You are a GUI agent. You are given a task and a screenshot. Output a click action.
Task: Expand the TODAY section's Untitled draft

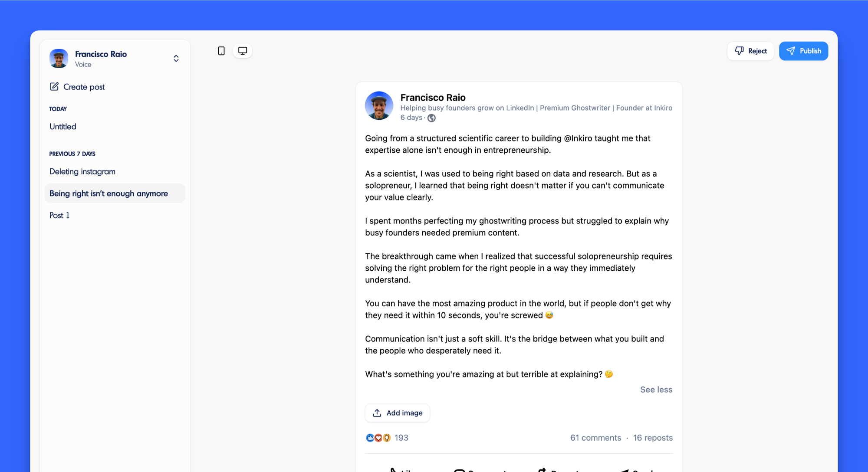point(62,126)
